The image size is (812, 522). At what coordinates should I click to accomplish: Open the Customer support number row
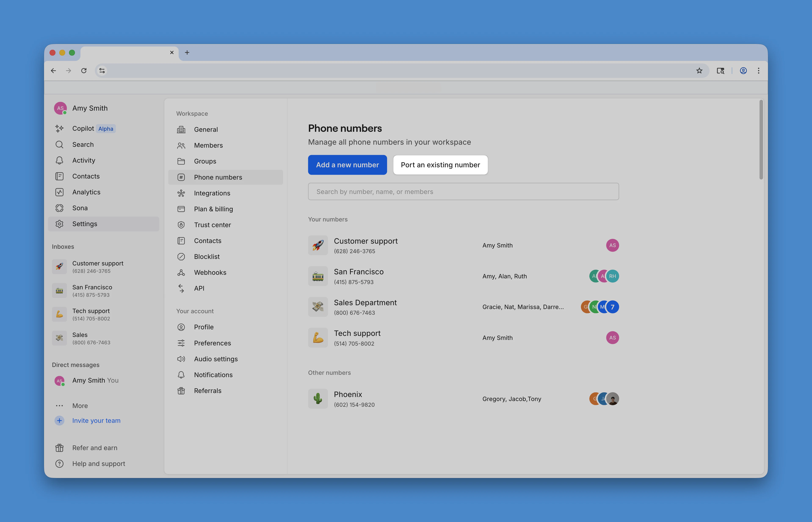tap(463, 245)
